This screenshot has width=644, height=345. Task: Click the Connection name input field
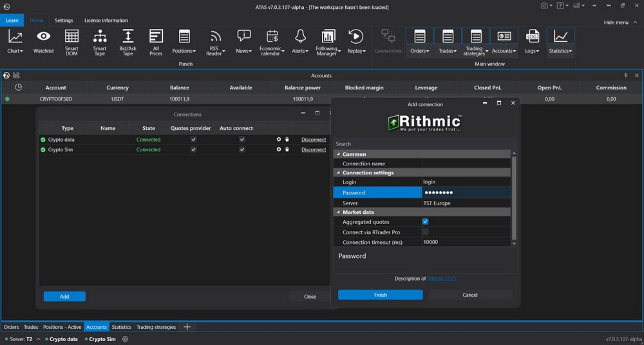(x=466, y=163)
